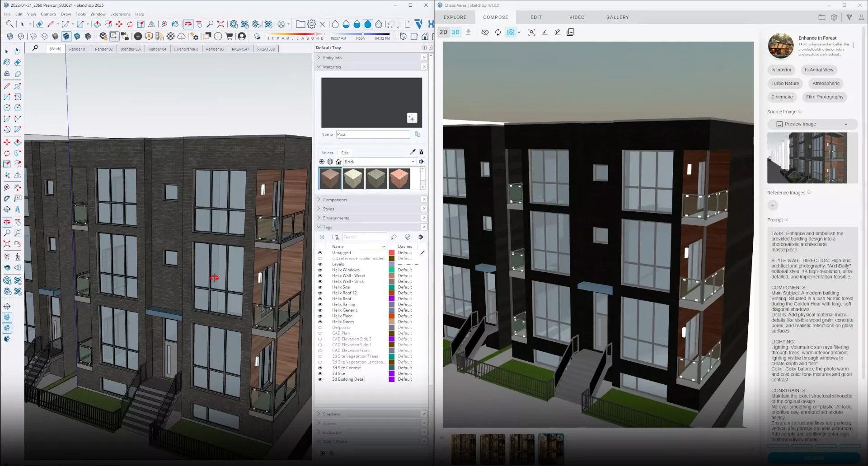Hide the 3d Building Detail tag

[x=320, y=379]
